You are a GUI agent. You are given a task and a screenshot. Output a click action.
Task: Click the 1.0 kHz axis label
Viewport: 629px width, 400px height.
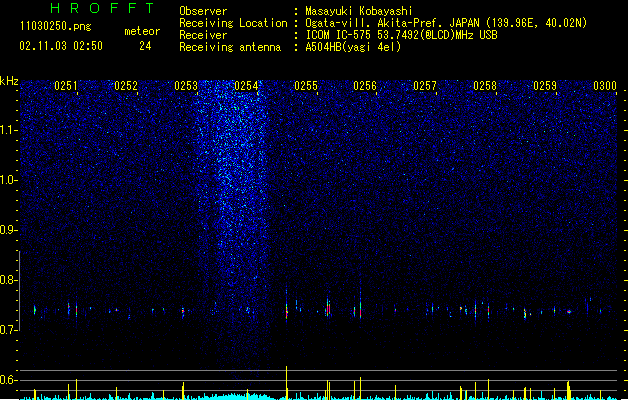pyautogui.click(x=9, y=180)
